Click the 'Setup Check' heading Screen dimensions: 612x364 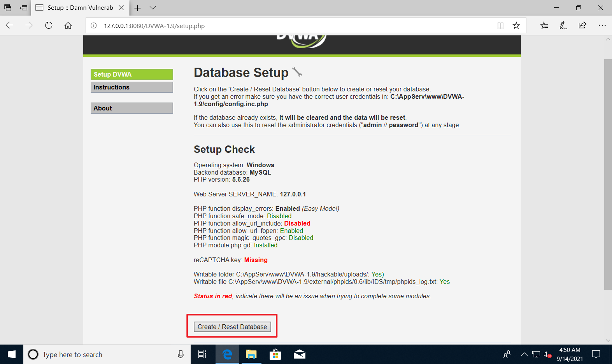click(x=224, y=149)
